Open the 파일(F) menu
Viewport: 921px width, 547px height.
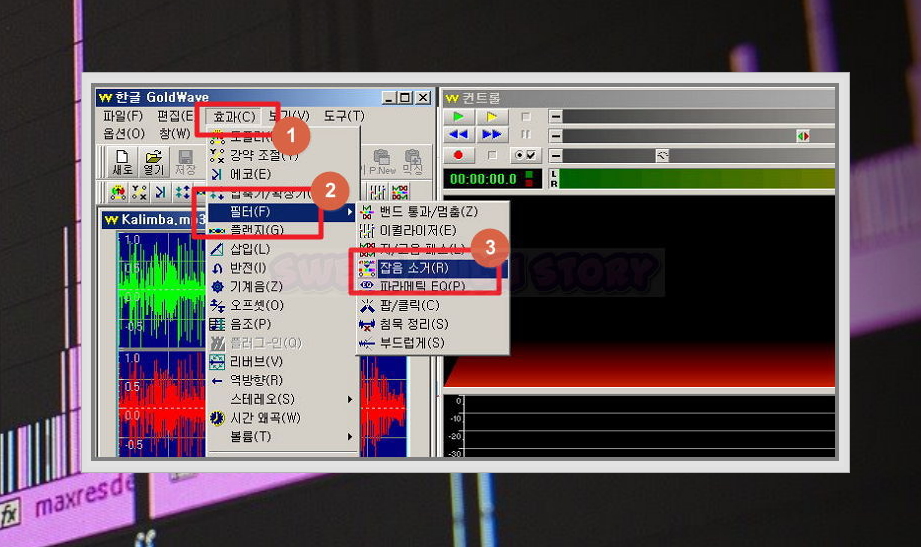(123, 116)
